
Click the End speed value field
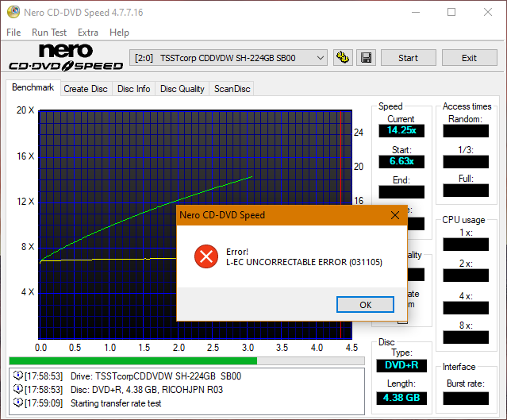pyautogui.click(x=401, y=192)
